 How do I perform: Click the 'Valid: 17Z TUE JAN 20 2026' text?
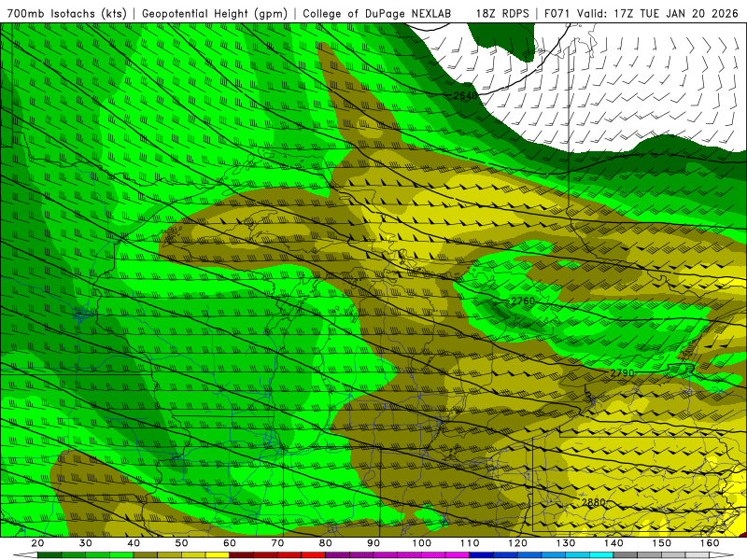[x=657, y=13]
